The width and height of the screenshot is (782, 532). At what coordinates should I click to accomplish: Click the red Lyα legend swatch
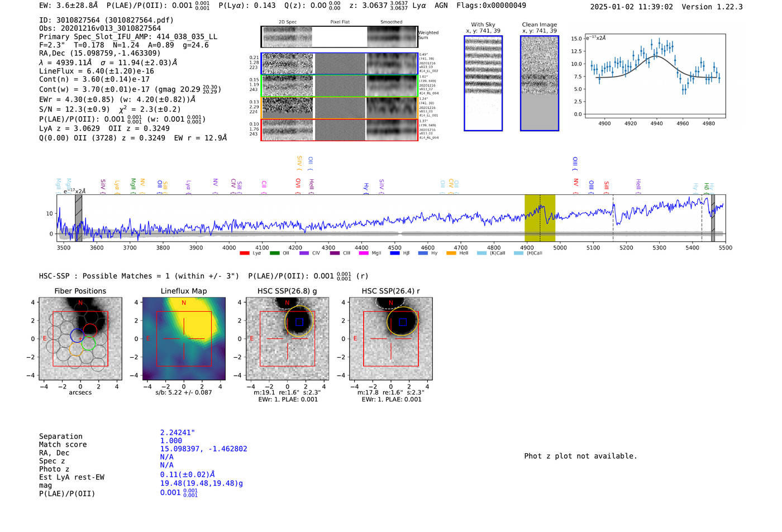pos(244,253)
